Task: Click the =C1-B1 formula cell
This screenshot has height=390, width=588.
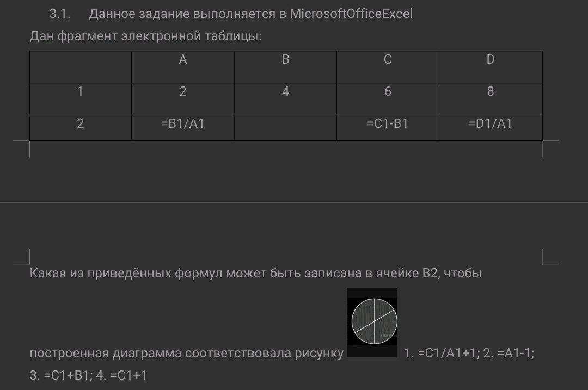Action: click(x=388, y=128)
